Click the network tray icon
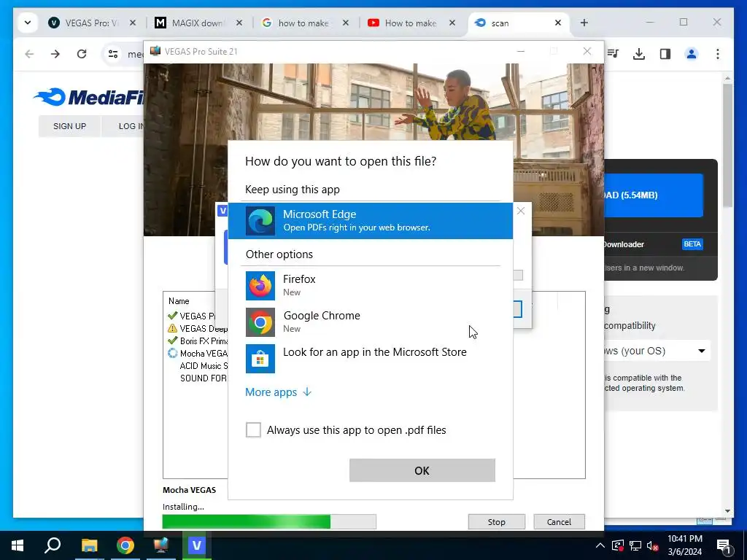747x560 pixels. tap(635, 545)
